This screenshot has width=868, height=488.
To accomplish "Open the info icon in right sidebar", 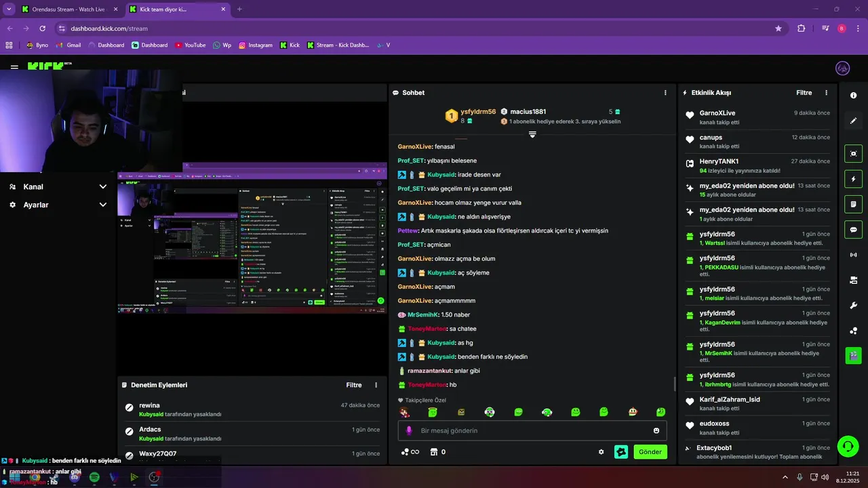I will tap(853, 96).
